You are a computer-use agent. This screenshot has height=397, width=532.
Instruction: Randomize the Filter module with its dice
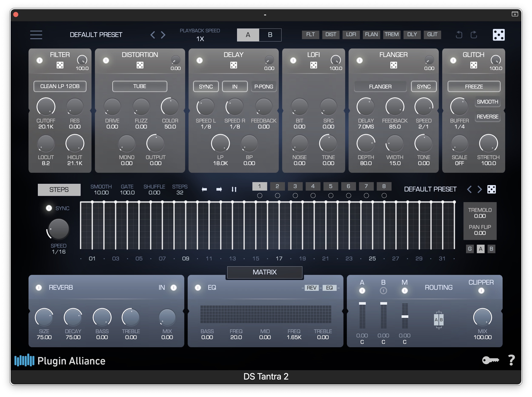60,65
